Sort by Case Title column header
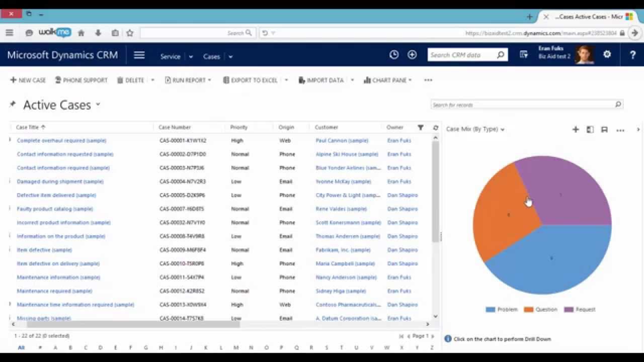 31,127
